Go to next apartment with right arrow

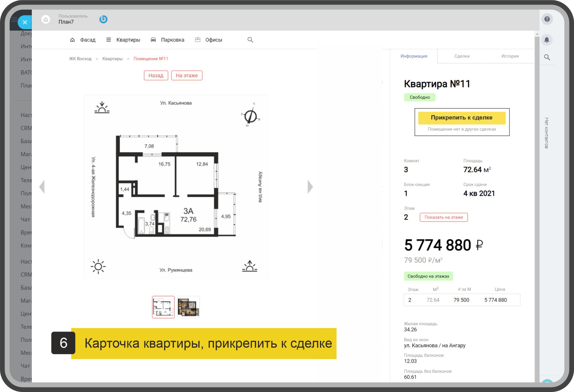pos(310,187)
